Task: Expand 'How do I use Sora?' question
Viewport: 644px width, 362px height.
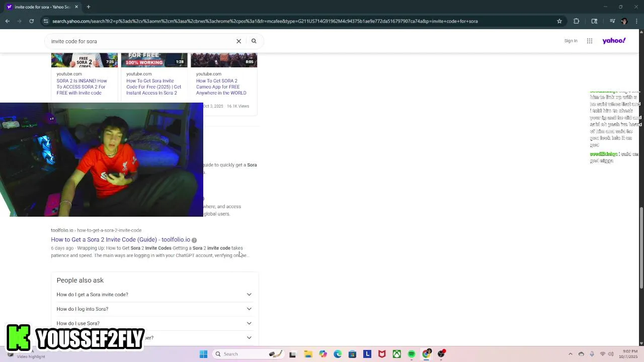Action: (x=154, y=323)
